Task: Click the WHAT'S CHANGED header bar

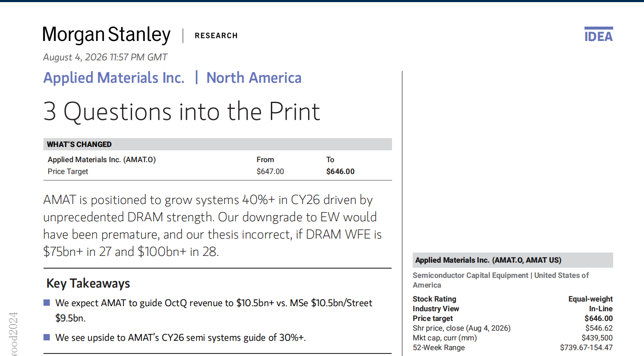Action: tap(218, 144)
